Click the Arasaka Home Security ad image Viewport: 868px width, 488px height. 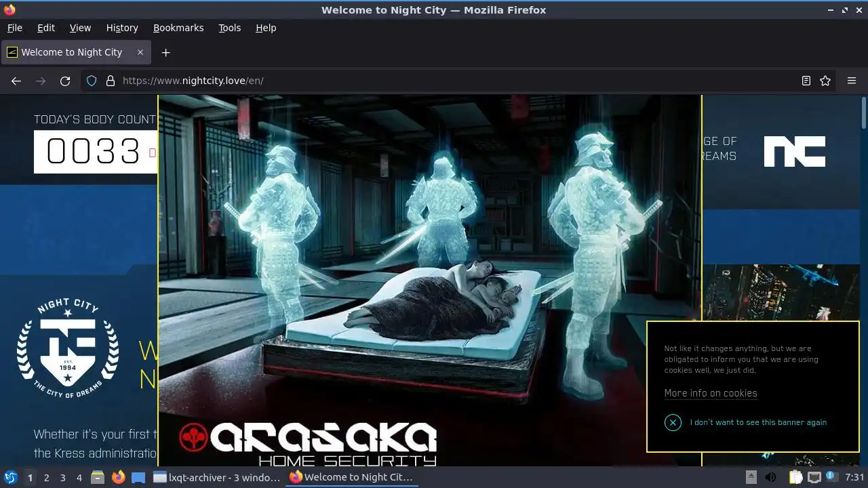[430, 280]
